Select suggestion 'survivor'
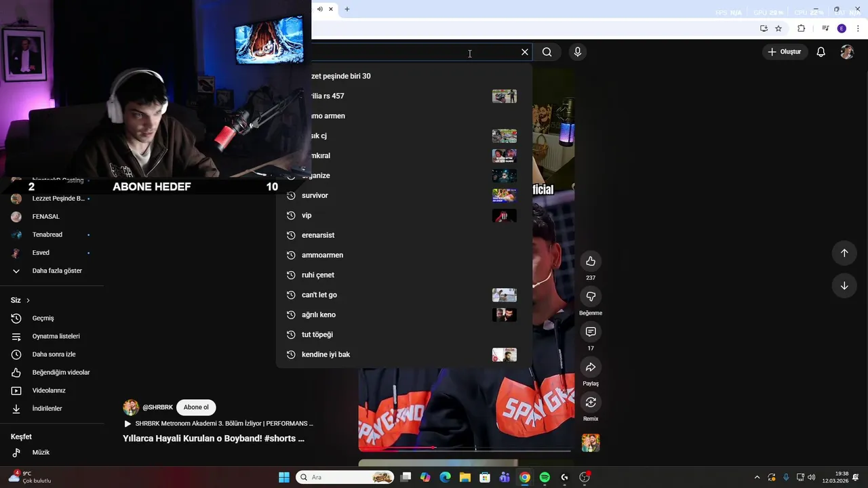This screenshot has height=488, width=868. tap(403, 195)
